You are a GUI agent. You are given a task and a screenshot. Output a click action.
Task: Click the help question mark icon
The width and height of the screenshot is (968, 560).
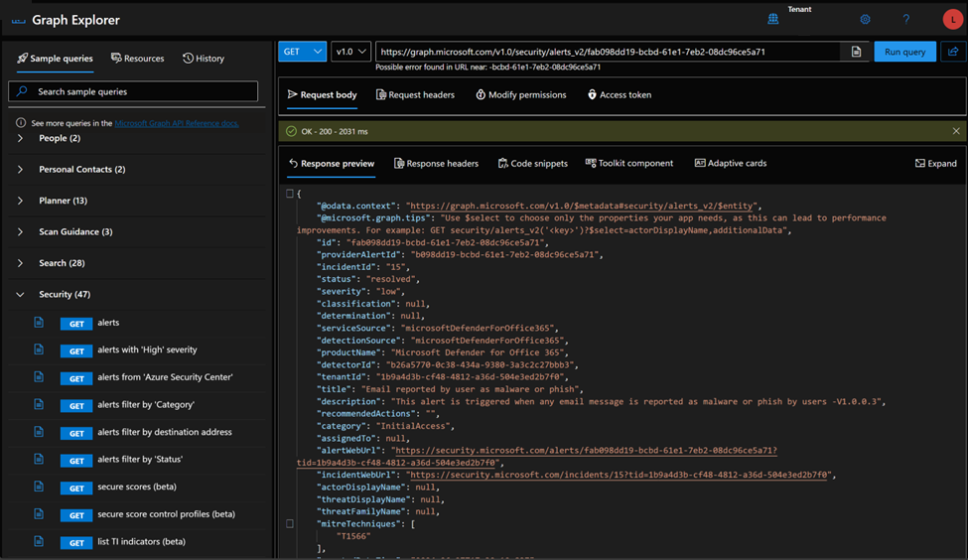tap(905, 19)
